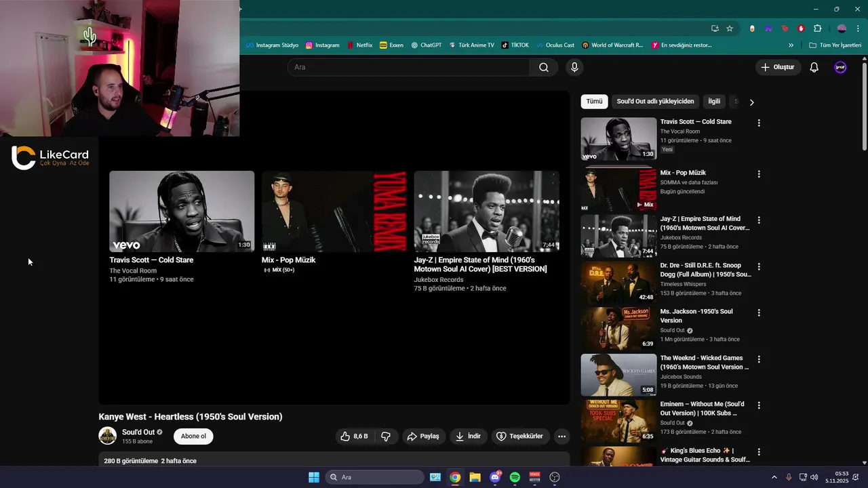Select Soul'd Out adlı yükleyiciden chip
The height and width of the screenshot is (488, 868).
pyautogui.click(x=655, y=102)
